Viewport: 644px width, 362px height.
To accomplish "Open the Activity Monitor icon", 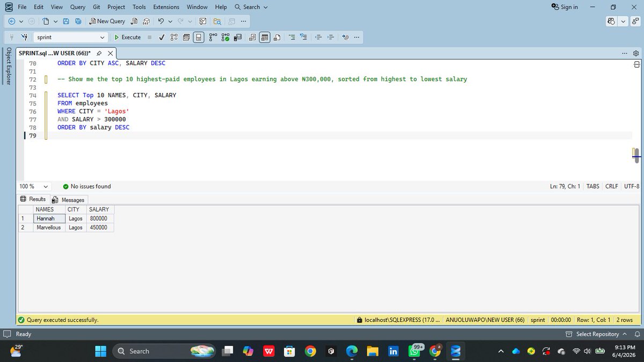I will pyautogui.click(x=203, y=21).
